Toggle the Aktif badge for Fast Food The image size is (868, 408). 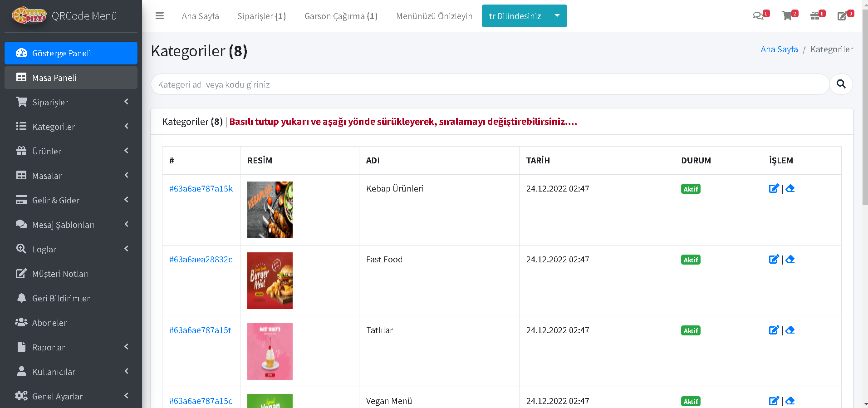(691, 260)
